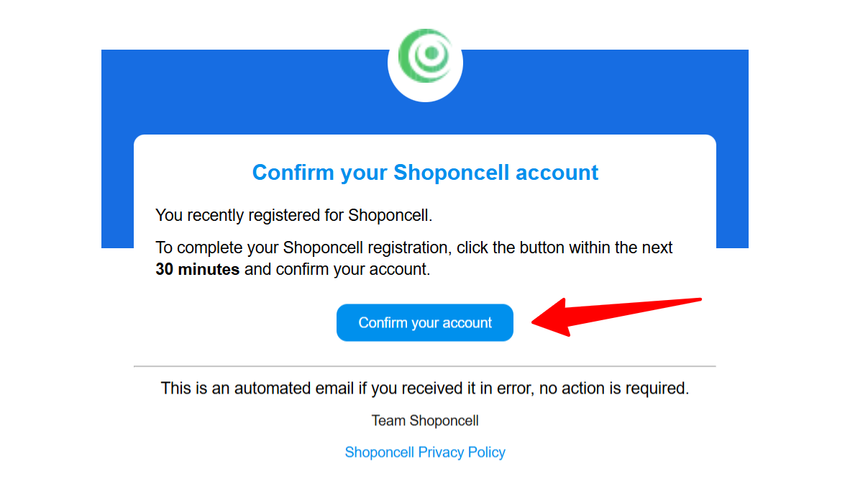Click the tip of the red arrow
This screenshot has width=868, height=495.
pyautogui.click(x=534, y=324)
